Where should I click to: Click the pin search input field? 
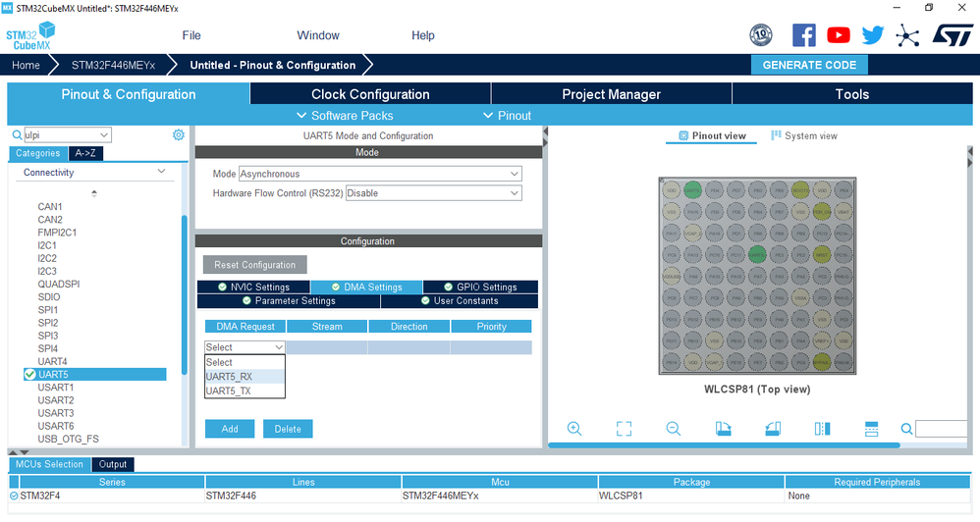tap(942, 429)
